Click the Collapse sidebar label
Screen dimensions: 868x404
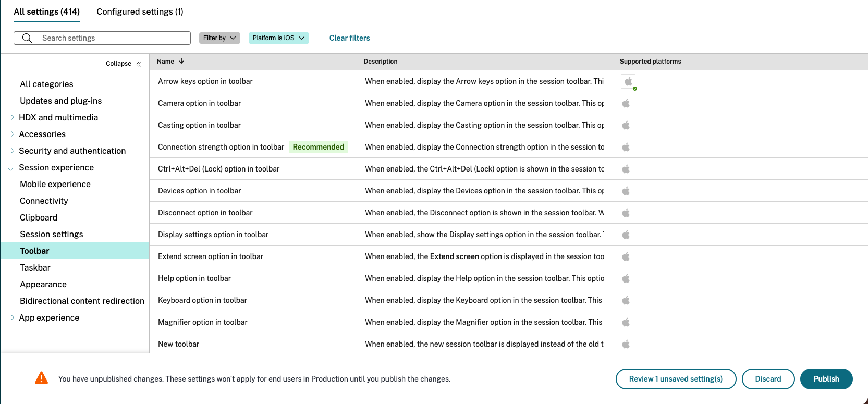[x=118, y=64]
